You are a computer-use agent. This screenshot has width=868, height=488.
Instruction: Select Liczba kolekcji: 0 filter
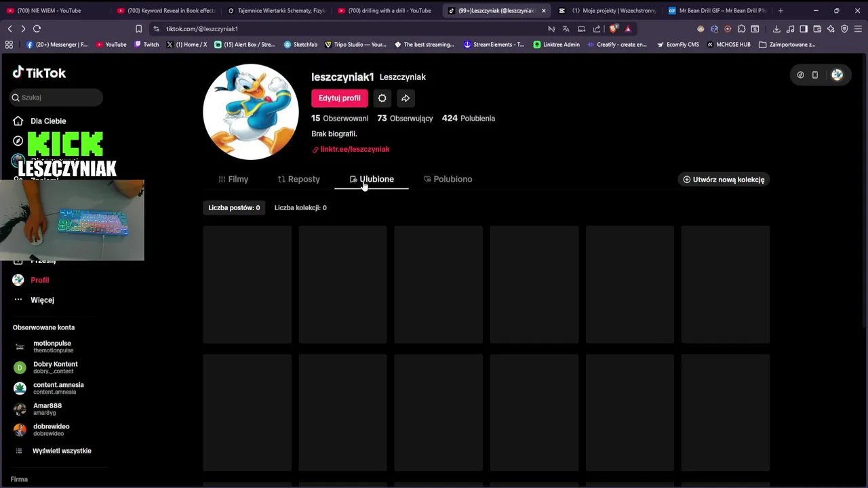(x=300, y=207)
